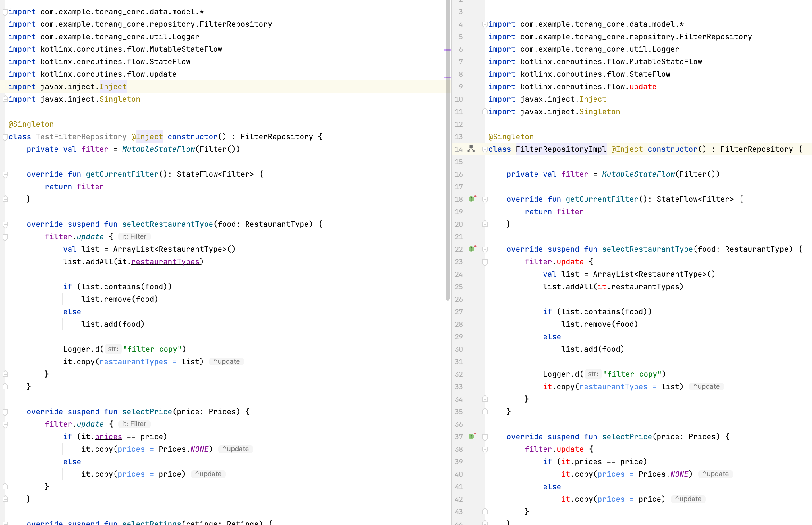Screen dimensions: 812x525
Task: Click '^update' hint after restaurantTypes copy in left pane
Action: pyautogui.click(x=227, y=361)
